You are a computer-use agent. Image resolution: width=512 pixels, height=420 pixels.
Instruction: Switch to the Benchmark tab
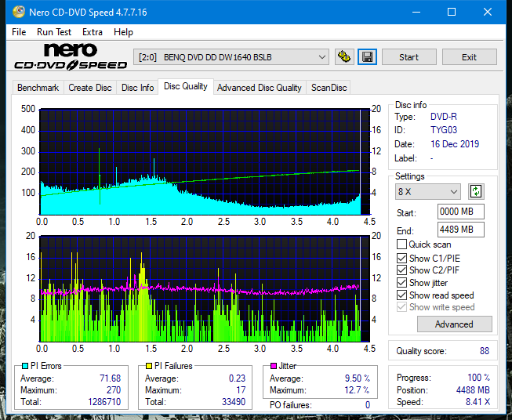(x=38, y=88)
